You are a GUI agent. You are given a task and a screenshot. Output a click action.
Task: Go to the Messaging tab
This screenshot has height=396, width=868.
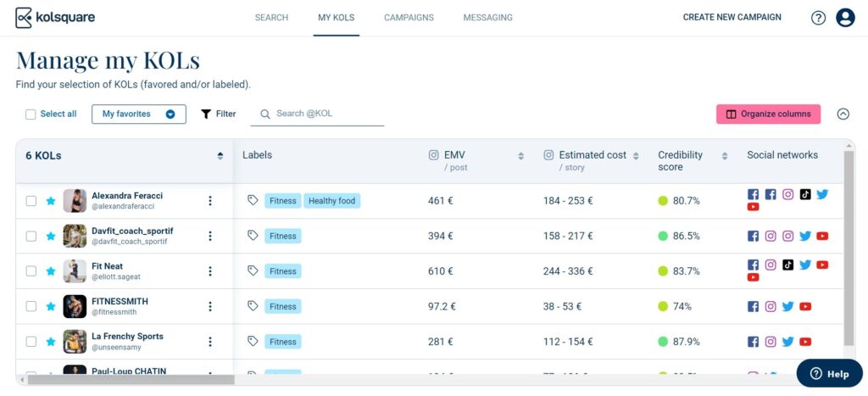click(x=487, y=18)
